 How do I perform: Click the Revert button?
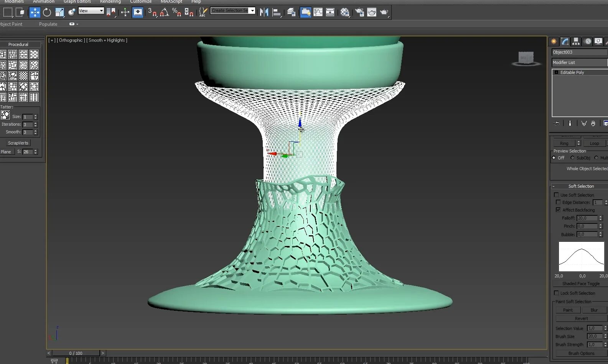[581, 318]
